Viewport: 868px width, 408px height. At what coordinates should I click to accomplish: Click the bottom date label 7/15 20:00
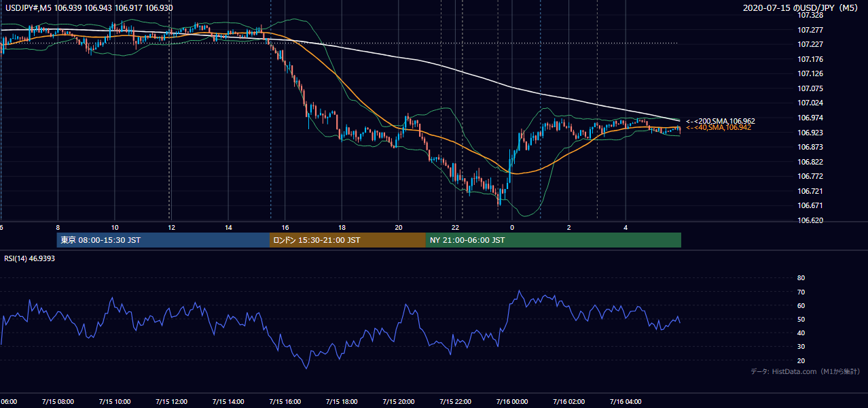pos(398,402)
